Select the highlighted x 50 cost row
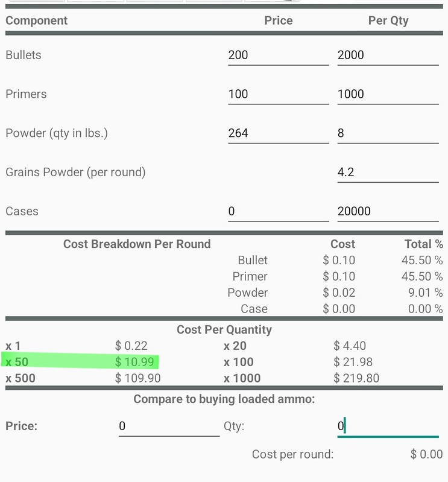Image resolution: width=448 pixels, height=482 pixels. (80, 361)
